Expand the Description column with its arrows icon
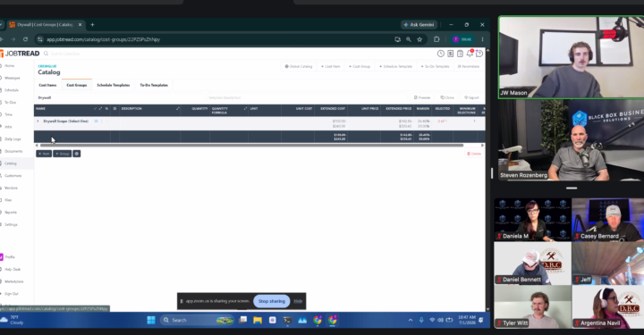 (x=178, y=109)
